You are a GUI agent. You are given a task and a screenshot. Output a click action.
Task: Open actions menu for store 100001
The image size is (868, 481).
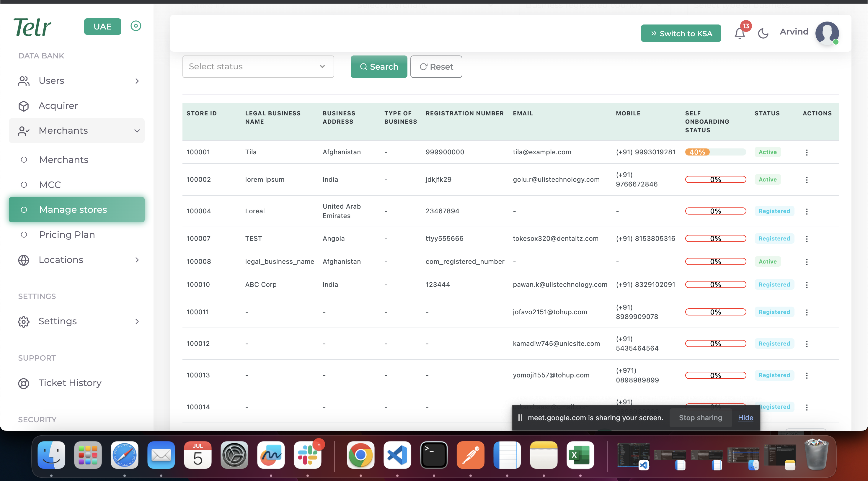pos(807,152)
